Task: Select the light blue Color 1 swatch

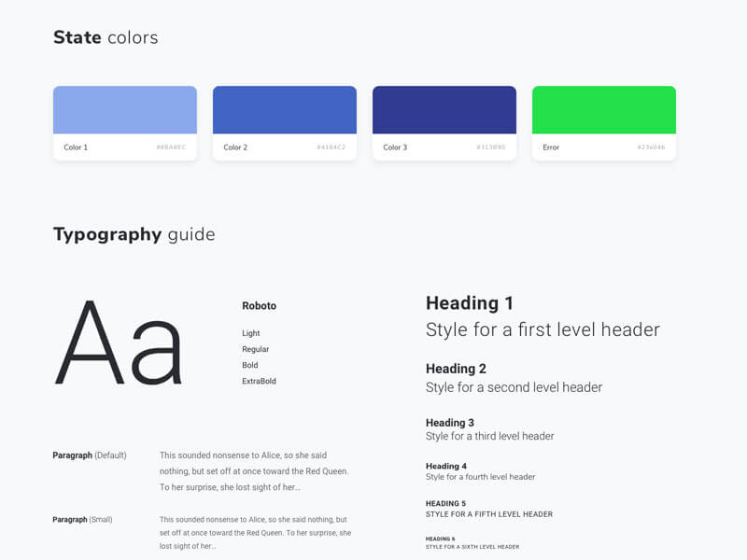Action: (x=125, y=110)
